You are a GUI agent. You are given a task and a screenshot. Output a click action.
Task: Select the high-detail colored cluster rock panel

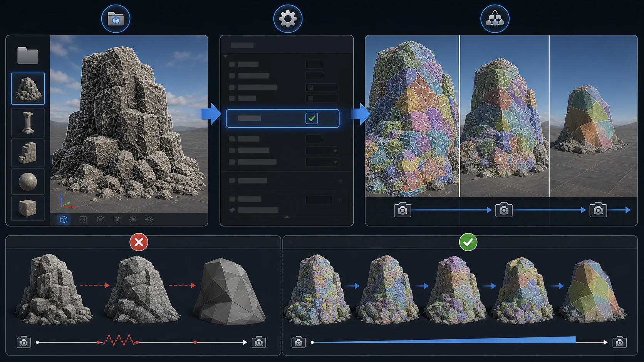tap(412, 116)
